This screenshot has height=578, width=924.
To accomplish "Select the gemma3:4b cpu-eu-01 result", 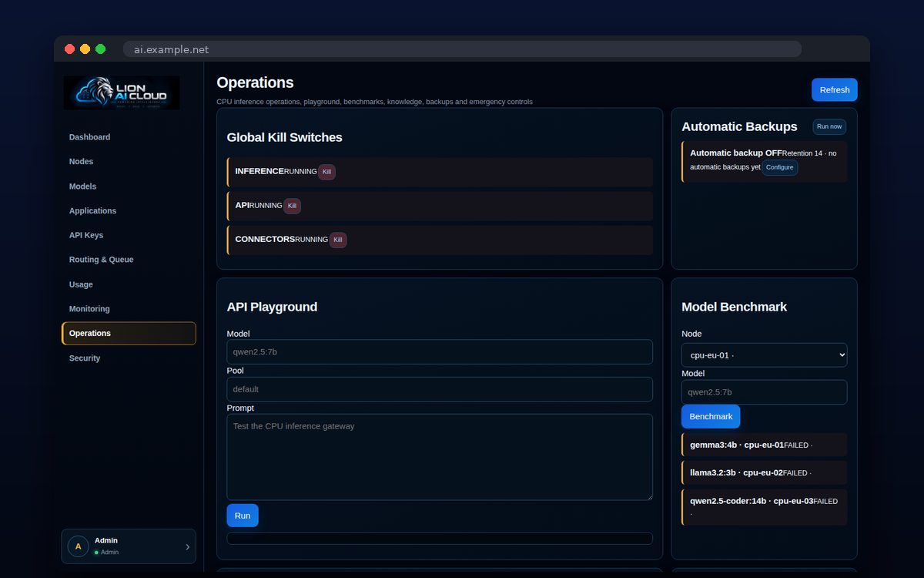I will click(x=765, y=445).
